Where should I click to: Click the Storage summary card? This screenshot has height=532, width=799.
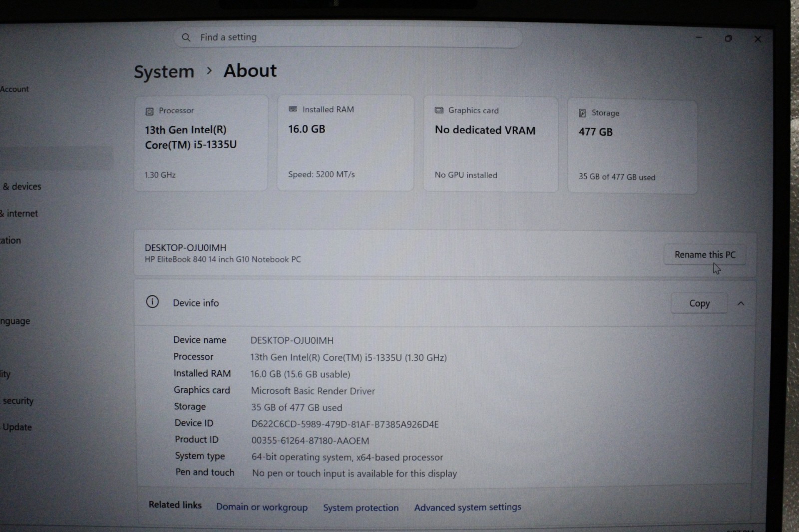(x=632, y=147)
